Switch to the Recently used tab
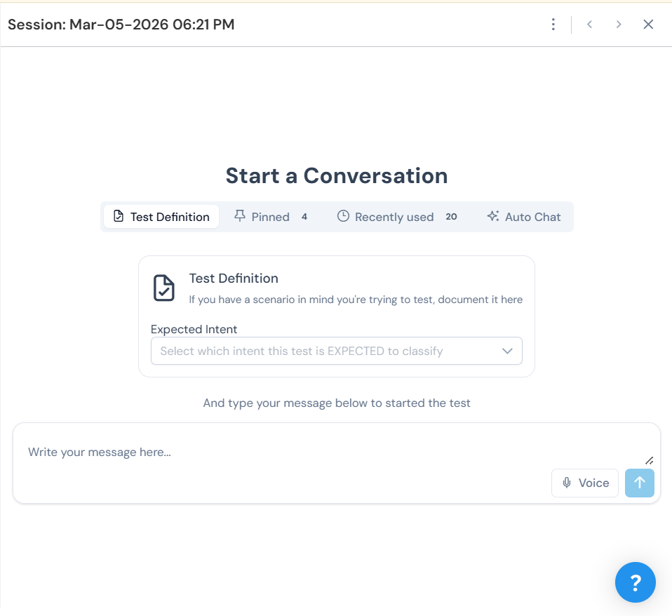672x616 pixels. pyautogui.click(x=394, y=217)
